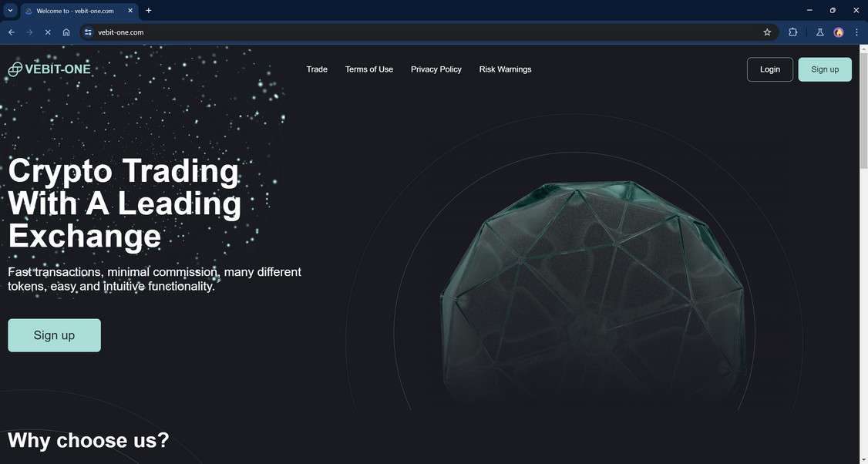Click the Login button
This screenshot has width=868, height=464.
point(769,69)
